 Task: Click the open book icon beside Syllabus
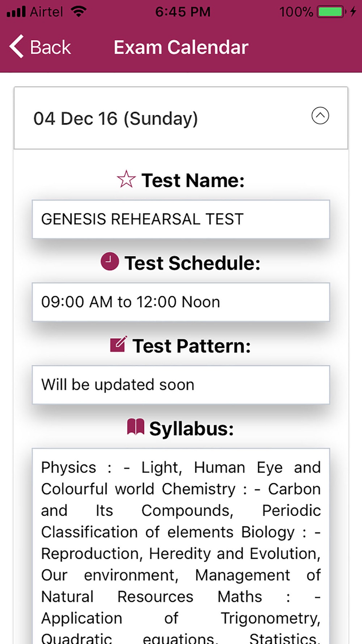tap(136, 427)
